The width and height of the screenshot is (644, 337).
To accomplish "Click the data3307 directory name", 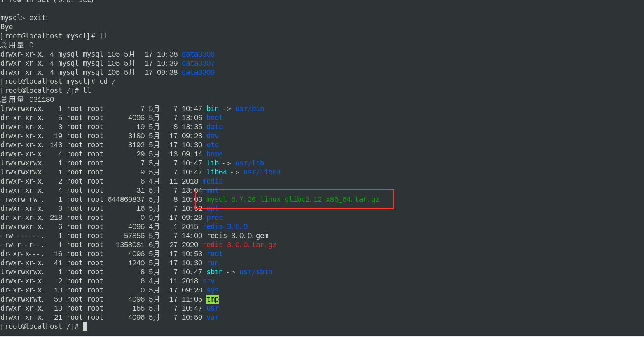I will 198,63.
